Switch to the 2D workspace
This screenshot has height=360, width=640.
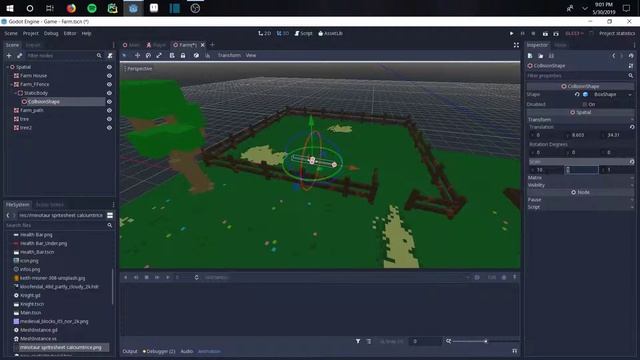pos(264,33)
